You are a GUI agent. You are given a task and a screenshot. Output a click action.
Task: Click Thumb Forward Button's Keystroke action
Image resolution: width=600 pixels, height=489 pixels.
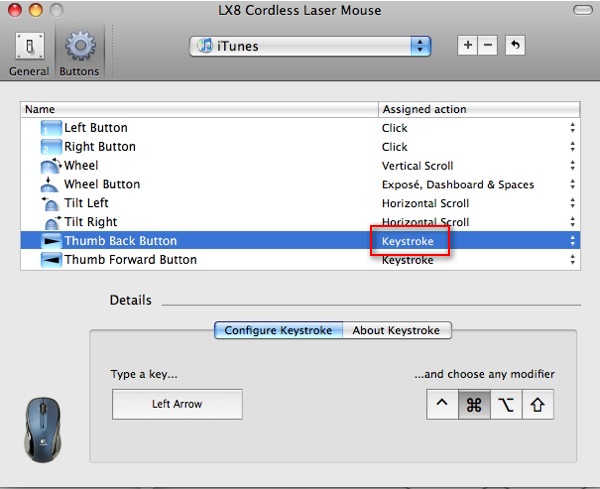click(408, 261)
